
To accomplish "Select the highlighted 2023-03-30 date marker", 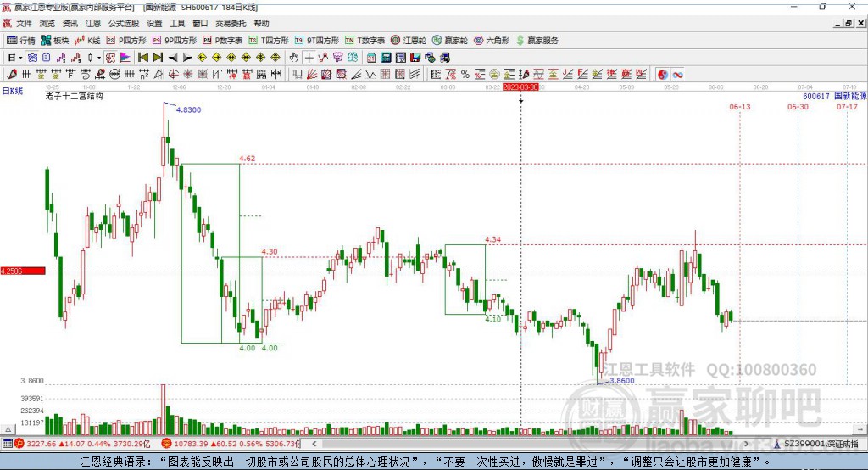I will pyautogui.click(x=520, y=87).
